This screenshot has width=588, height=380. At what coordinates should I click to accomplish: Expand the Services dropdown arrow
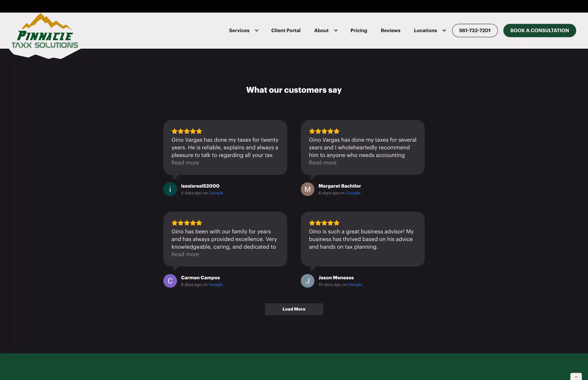click(257, 31)
